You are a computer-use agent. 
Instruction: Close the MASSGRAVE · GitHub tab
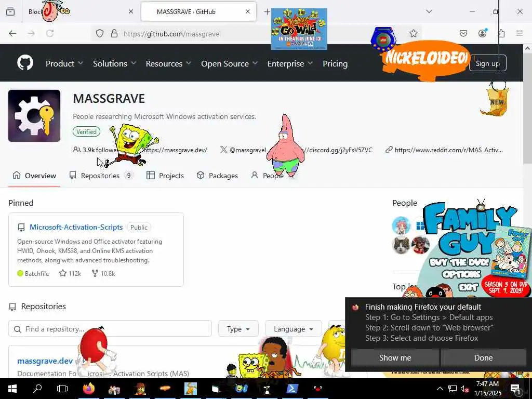coord(248,11)
